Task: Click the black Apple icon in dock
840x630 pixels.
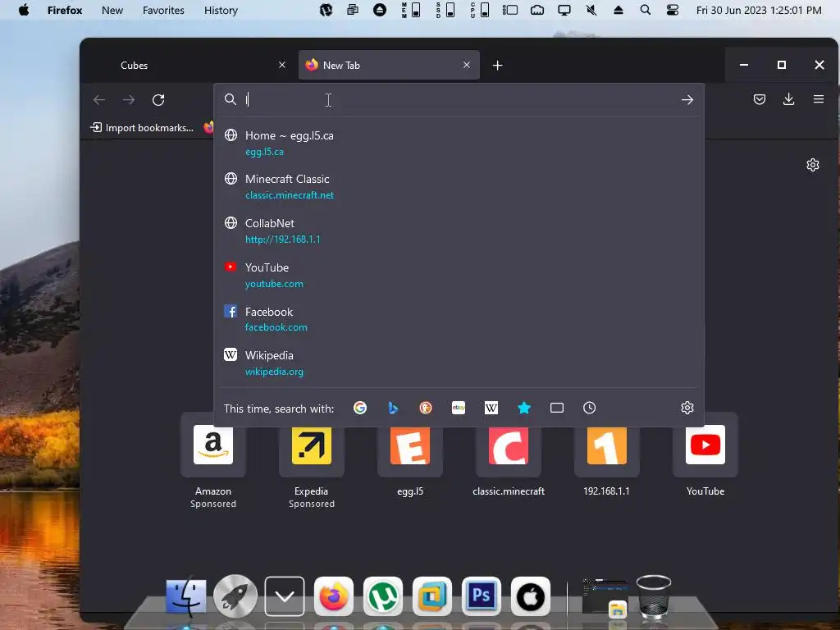Action: tap(531, 596)
